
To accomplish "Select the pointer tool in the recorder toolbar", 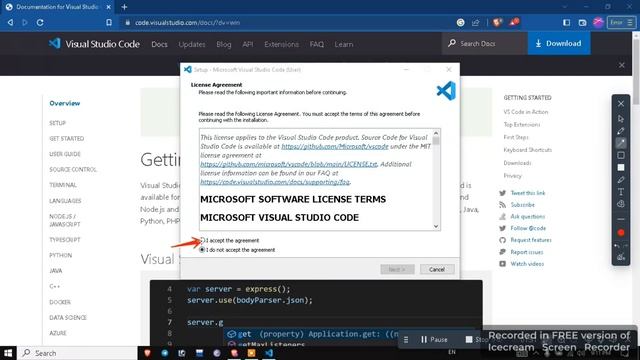I will pos(621,118).
